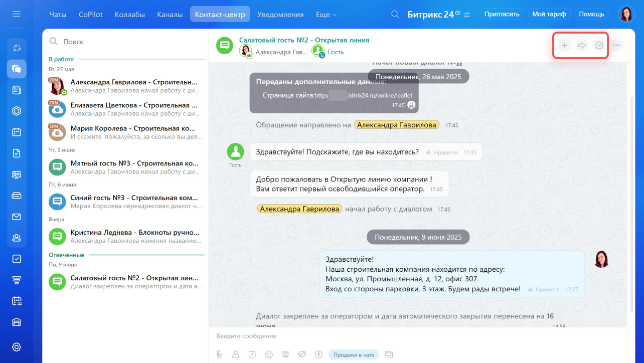Click the Пригласить button
644x363 pixels.
pyautogui.click(x=502, y=14)
